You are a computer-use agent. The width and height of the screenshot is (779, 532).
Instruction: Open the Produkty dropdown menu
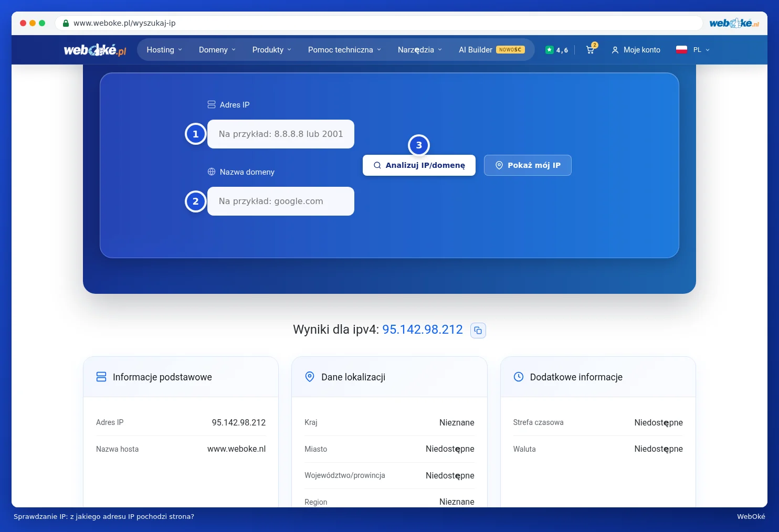click(x=272, y=50)
